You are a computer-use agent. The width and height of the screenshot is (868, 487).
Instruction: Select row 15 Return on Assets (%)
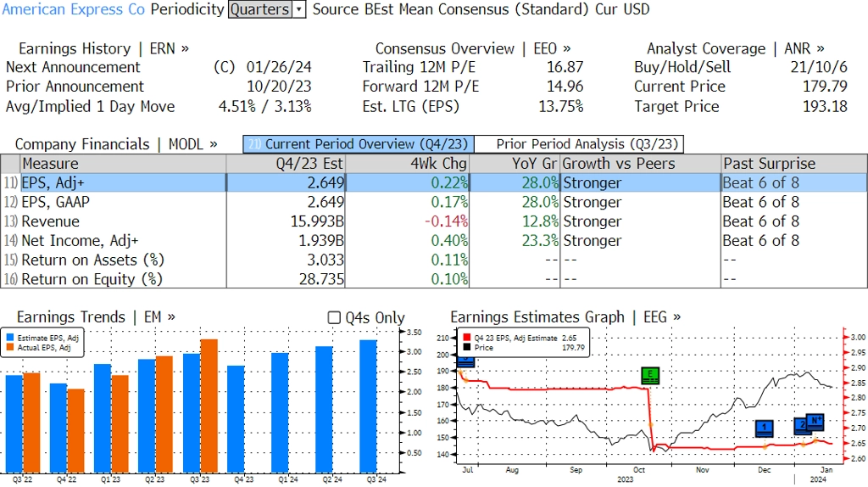434,260
